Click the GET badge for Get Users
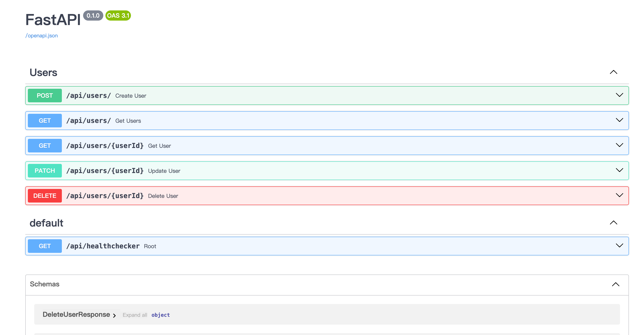The height and width of the screenshot is (335, 644). pos(45,121)
